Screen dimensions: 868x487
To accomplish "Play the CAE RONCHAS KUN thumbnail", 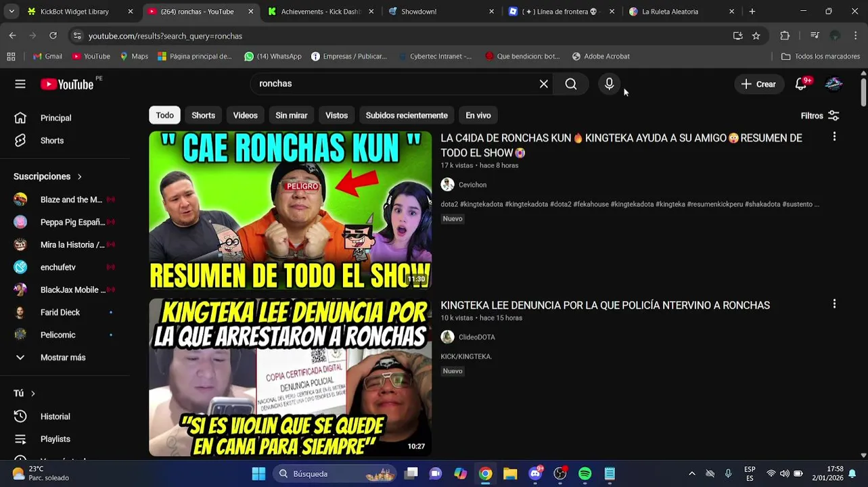I will [290, 210].
